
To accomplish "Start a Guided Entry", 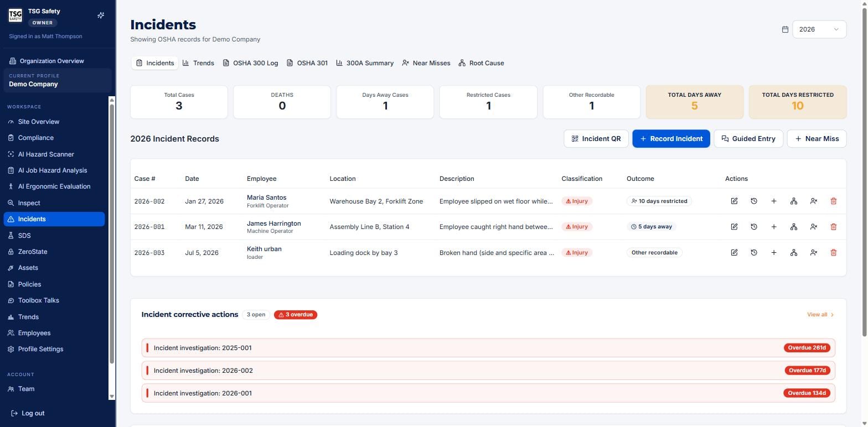I will click(x=748, y=139).
